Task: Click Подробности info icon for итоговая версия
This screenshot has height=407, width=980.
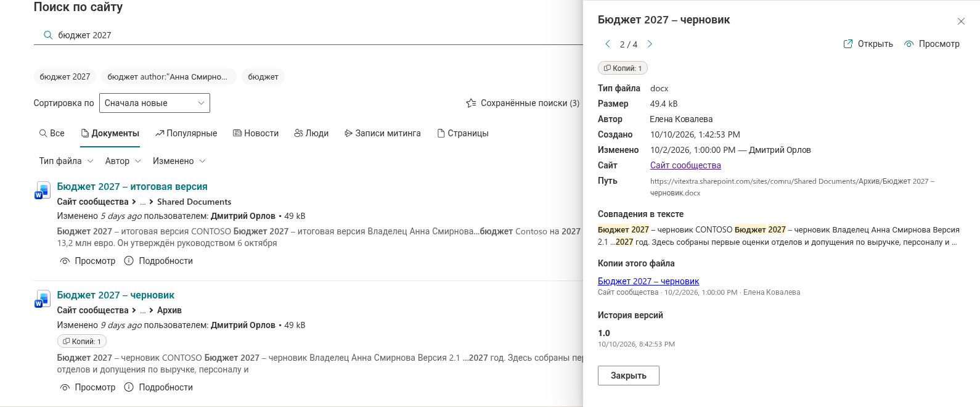Action: (x=129, y=261)
